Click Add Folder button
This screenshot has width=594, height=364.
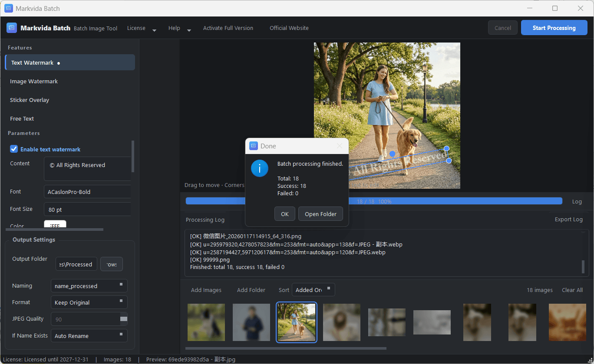click(251, 290)
